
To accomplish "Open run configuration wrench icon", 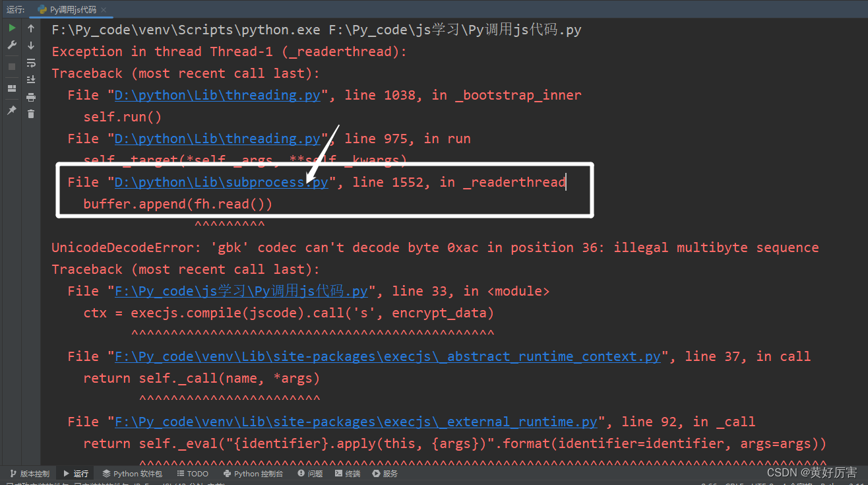I will [12, 46].
